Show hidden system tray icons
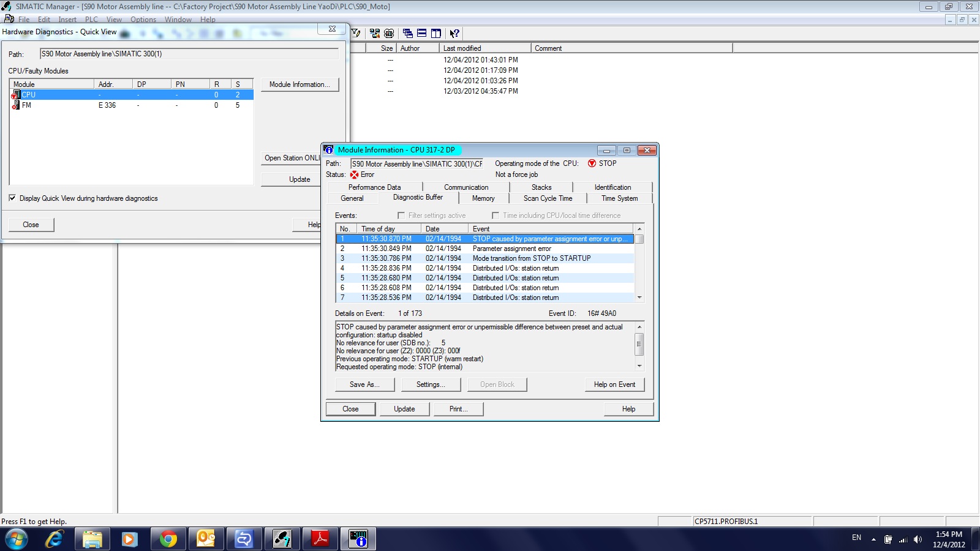The width and height of the screenshot is (980, 551). 873,539
